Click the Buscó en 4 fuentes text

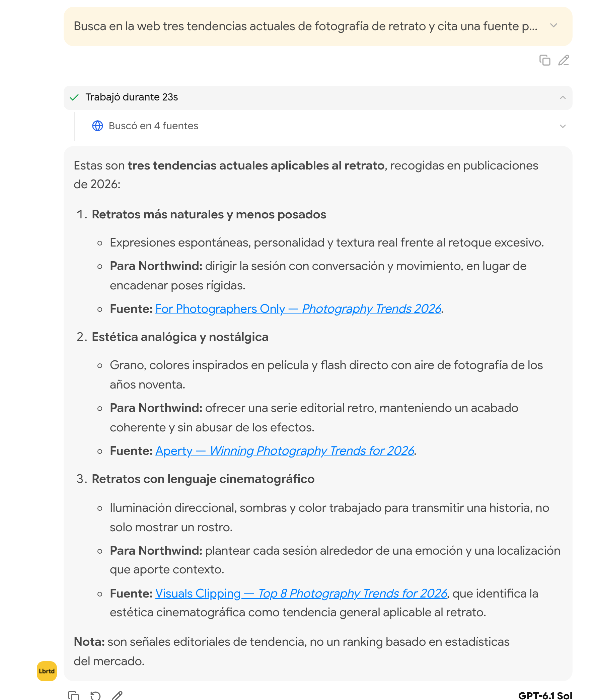click(x=153, y=126)
